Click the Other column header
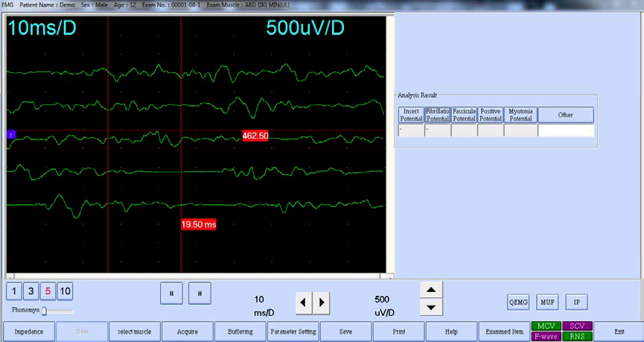Screen dimensions: 644x342 pyautogui.click(x=566, y=115)
